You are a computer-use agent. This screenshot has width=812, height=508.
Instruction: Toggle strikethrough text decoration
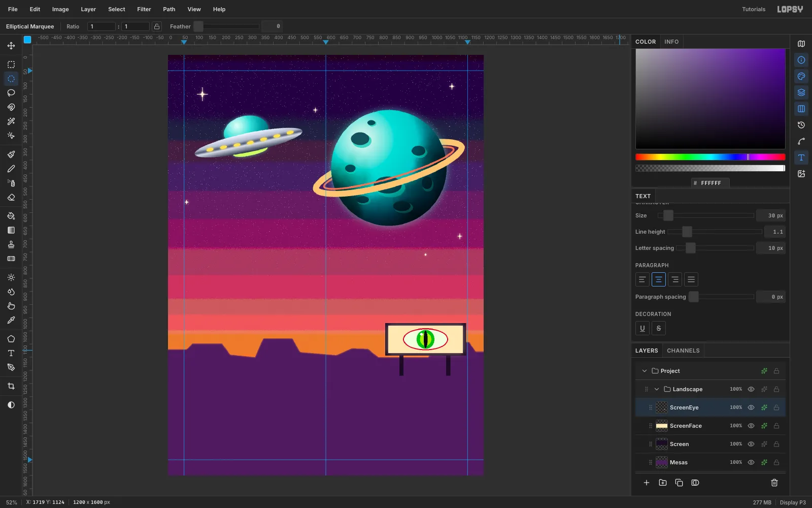pyautogui.click(x=659, y=328)
